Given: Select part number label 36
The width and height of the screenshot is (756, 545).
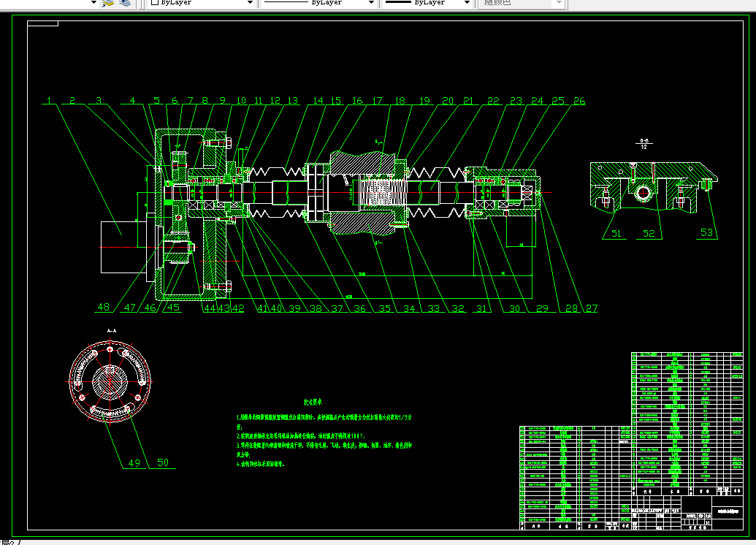Looking at the screenshot, I should tap(359, 308).
